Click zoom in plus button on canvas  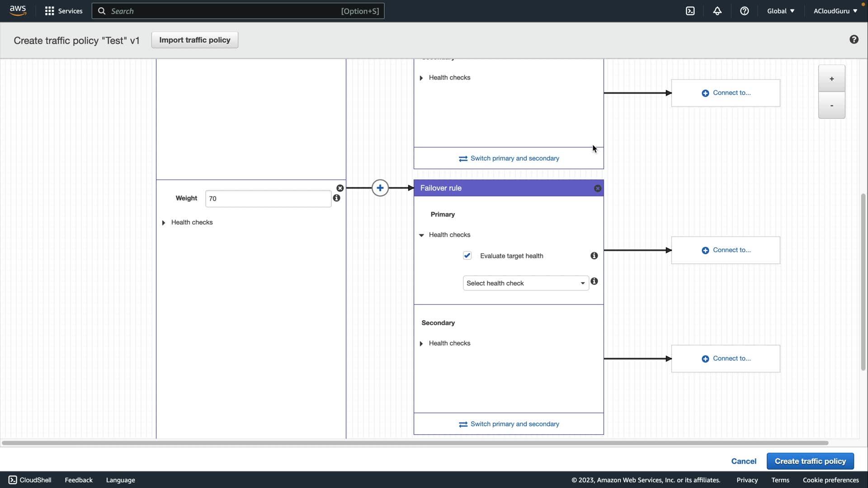pos(831,79)
